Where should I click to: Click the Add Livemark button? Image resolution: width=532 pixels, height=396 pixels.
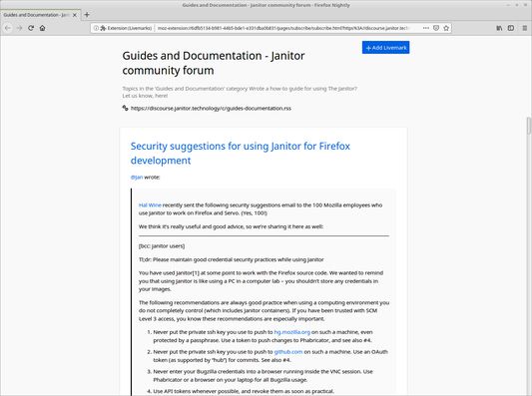385,48
